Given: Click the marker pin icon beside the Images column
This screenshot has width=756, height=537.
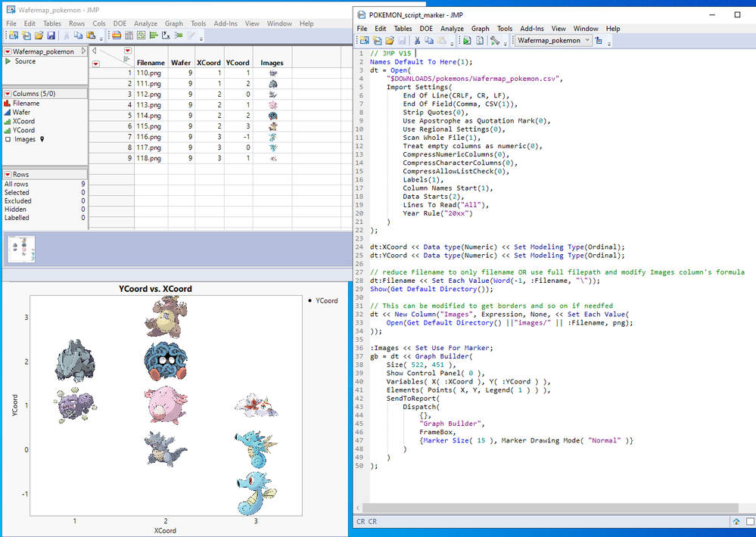Looking at the screenshot, I should [42, 139].
